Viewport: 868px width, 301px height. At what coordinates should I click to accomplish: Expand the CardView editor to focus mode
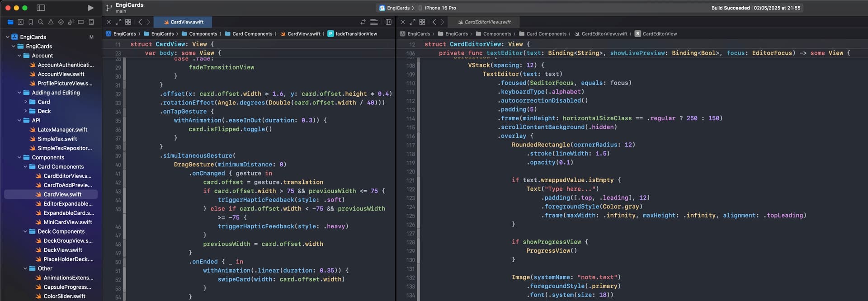click(118, 22)
